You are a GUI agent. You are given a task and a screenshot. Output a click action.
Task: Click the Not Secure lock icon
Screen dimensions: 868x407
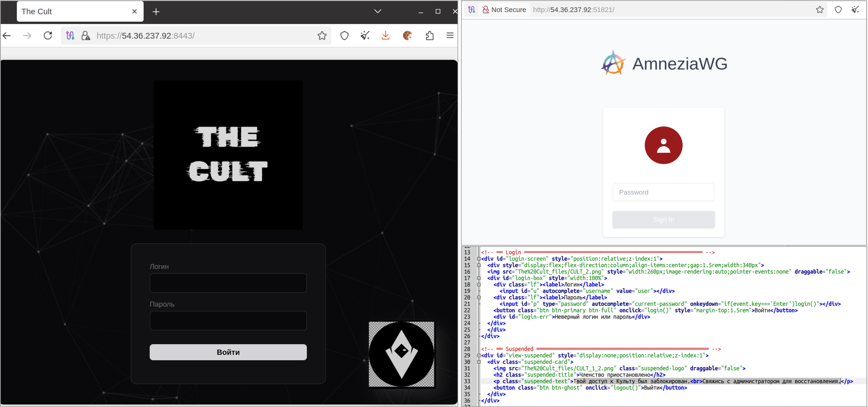486,10
